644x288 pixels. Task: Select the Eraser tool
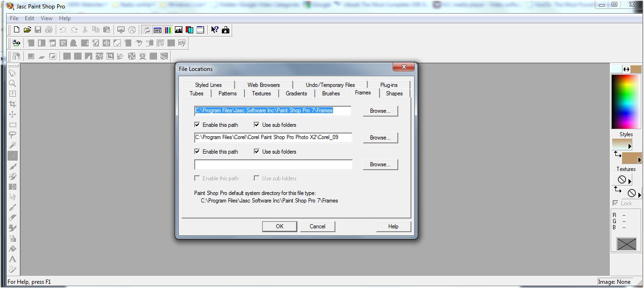(13, 218)
